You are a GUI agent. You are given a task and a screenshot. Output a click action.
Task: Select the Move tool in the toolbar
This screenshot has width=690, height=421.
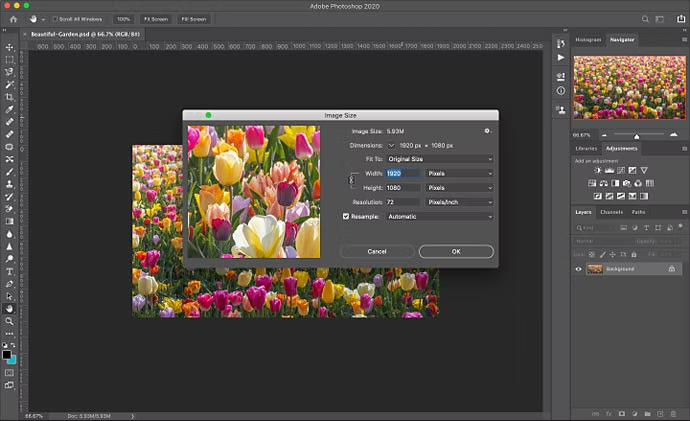[x=9, y=47]
